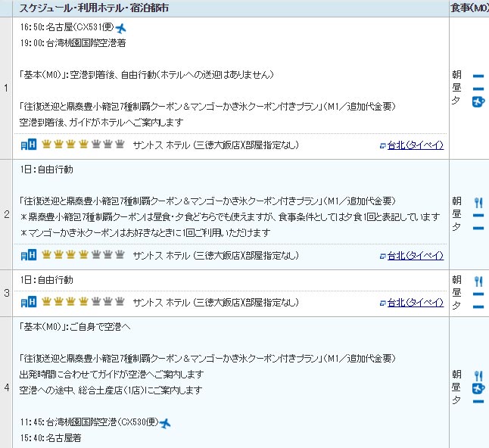Click 1日:自由行動 in the day 2 row
The width and height of the screenshot is (489, 448).
[46, 170]
